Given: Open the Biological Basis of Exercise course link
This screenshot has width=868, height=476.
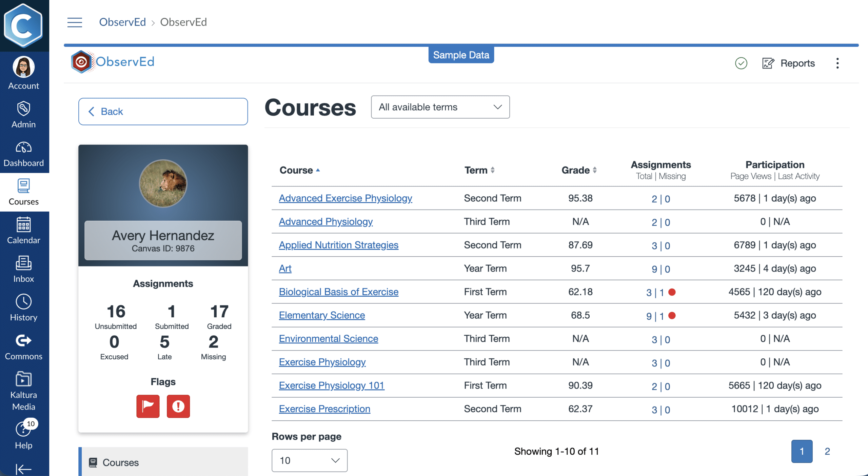Looking at the screenshot, I should (x=338, y=292).
